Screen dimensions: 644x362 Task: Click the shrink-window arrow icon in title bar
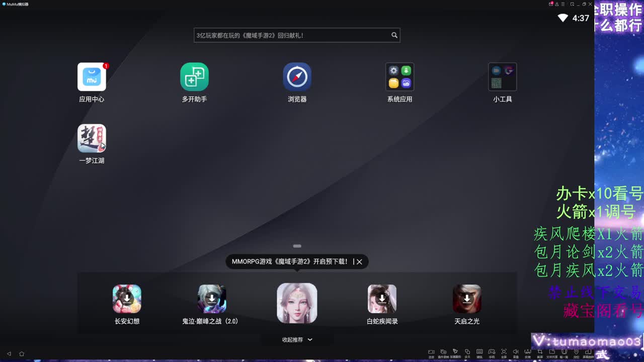coord(572,4)
